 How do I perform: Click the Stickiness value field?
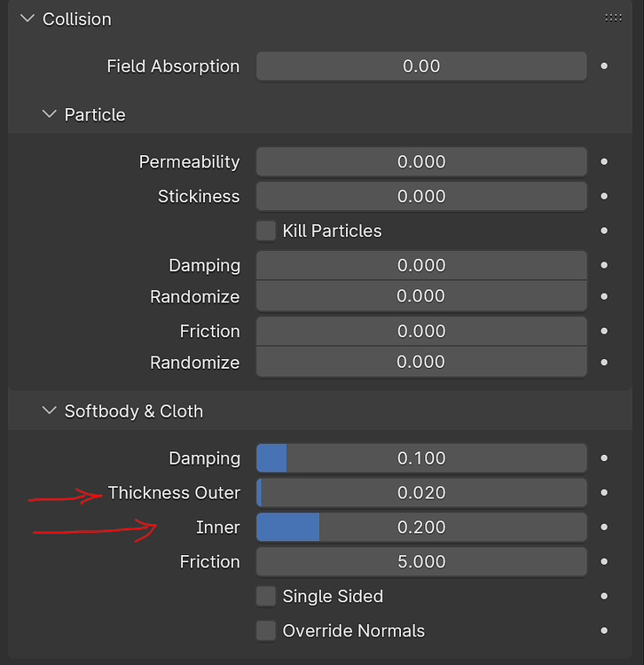[x=421, y=196]
